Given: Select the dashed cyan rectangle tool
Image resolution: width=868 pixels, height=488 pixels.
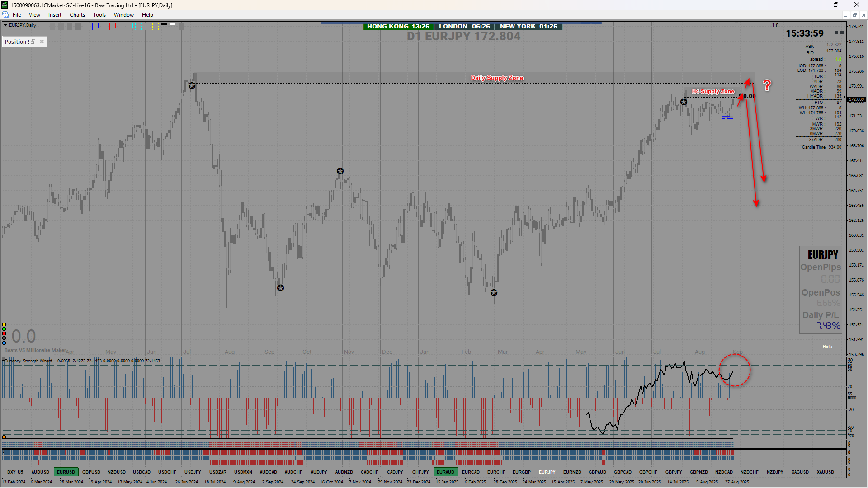Looking at the screenshot, I should pos(138,27).
